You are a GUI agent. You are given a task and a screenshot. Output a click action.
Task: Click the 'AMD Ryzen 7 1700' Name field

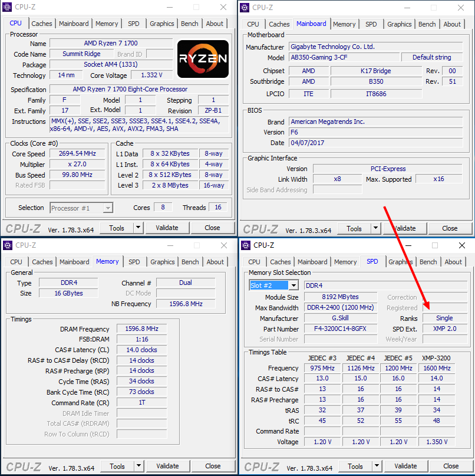[111, 43]
